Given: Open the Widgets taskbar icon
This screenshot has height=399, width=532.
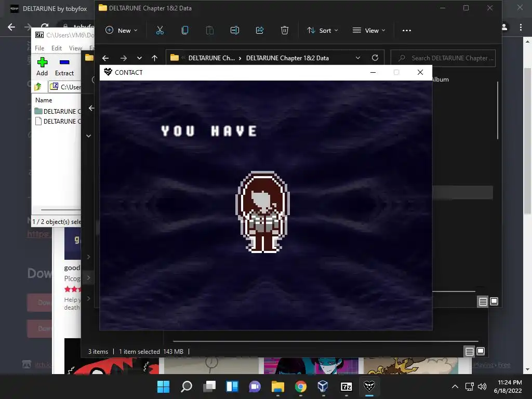Looking at the screenshot, I should click(232, 386).
